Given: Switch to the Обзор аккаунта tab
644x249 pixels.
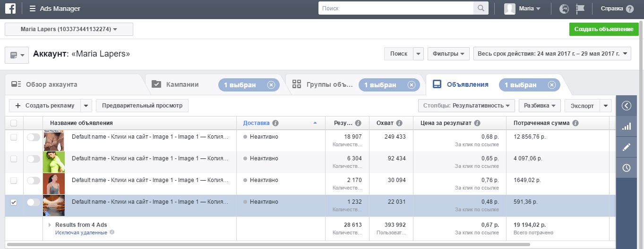Looking at the screenshot, I should click(51, 85).
